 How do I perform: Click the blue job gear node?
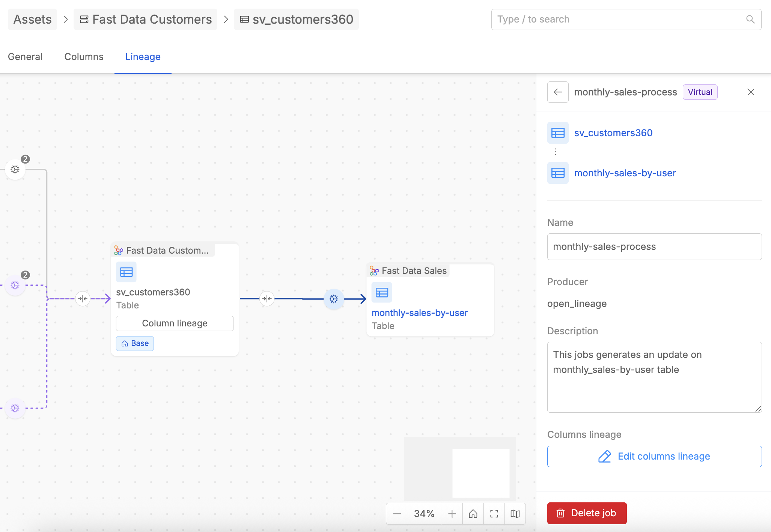[x=334, y=299]
